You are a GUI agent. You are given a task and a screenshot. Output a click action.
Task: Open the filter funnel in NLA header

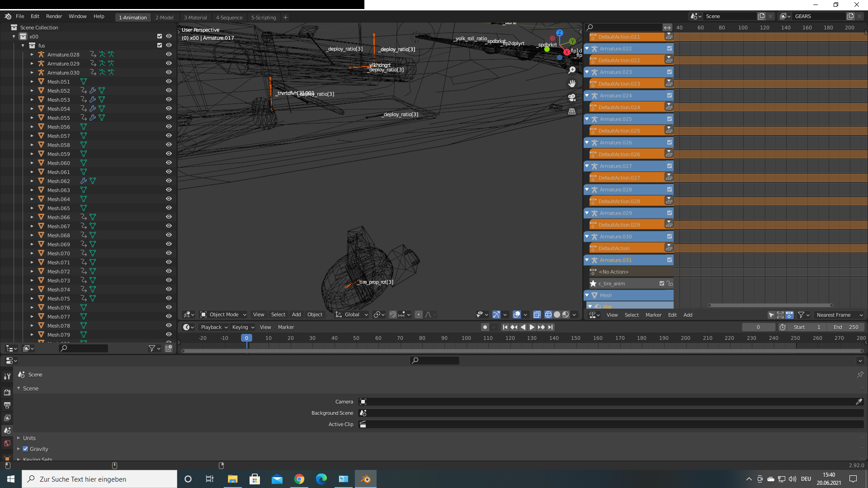800,315
